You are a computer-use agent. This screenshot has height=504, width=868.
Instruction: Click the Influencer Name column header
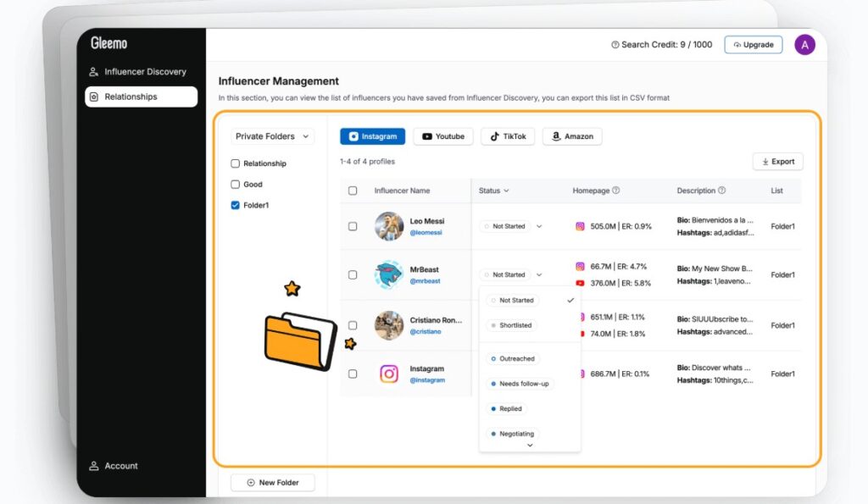click(402, 191)
